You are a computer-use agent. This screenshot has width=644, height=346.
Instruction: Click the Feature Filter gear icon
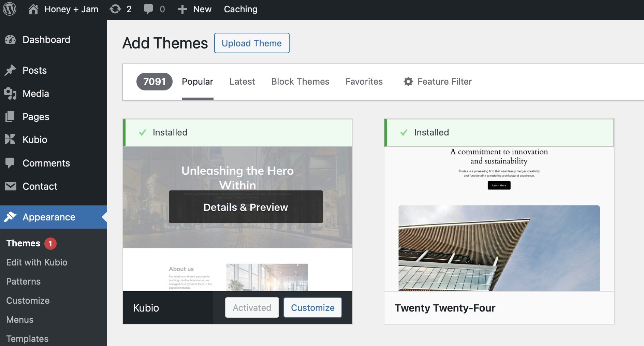coord(408,82)
